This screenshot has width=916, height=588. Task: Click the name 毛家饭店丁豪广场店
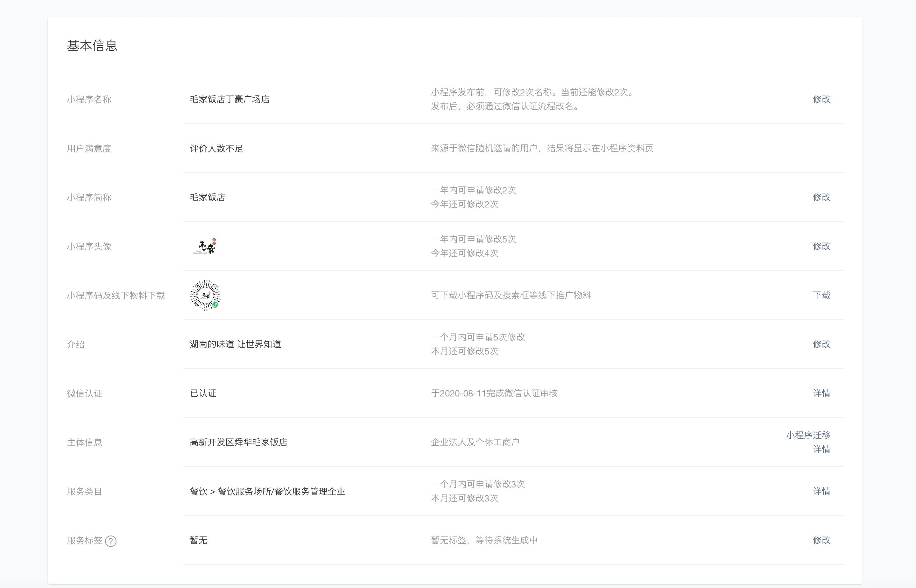click(229, 99)
